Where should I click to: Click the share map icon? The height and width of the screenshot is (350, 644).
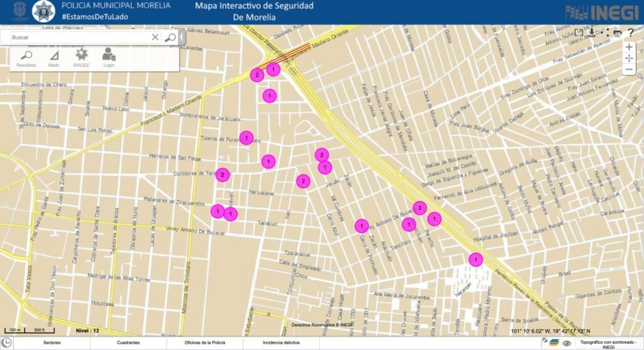[604, 33]
